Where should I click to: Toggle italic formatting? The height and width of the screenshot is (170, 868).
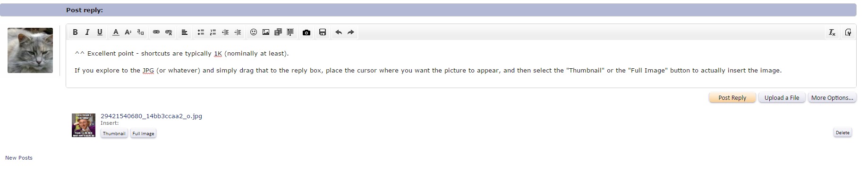point(87,32)
